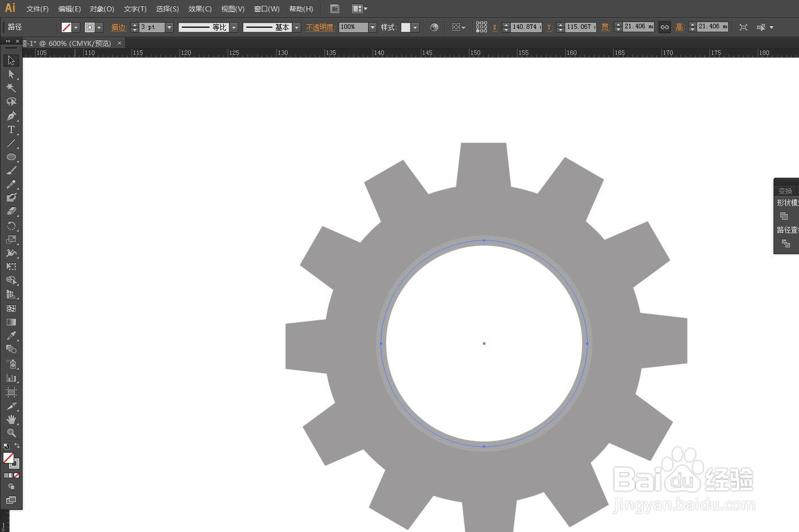Click the X coordinate field 140.874
799x532 pixels.
point(526,27)
